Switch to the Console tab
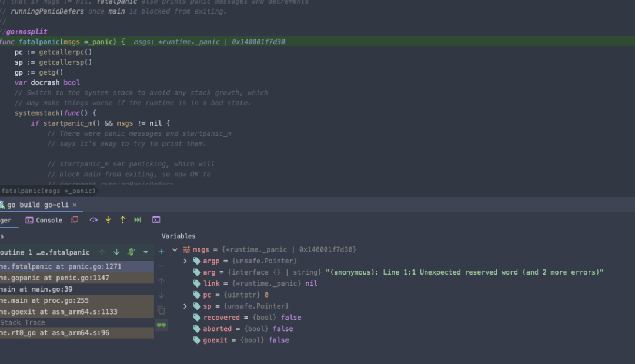The image size is (635, 364). point(44,221)
